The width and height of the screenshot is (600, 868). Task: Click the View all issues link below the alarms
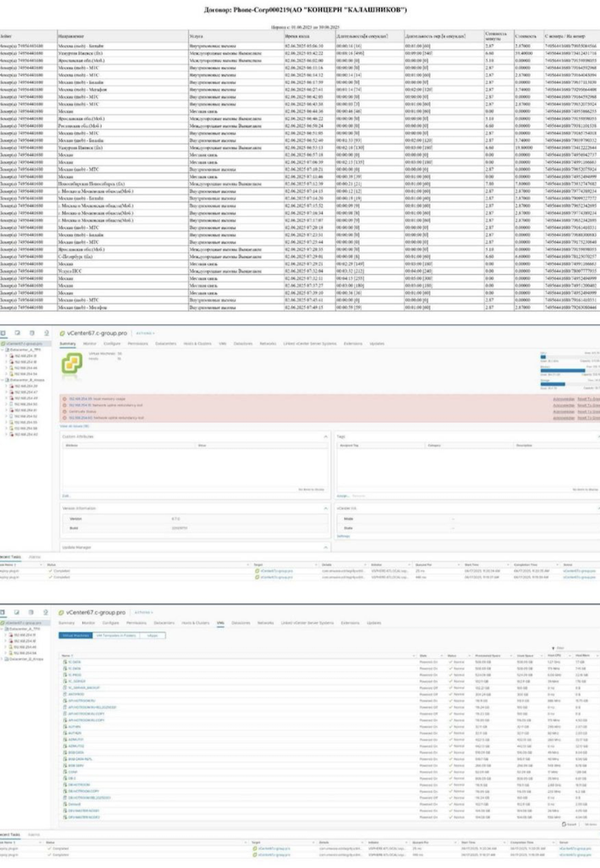[x=71, y=424]
